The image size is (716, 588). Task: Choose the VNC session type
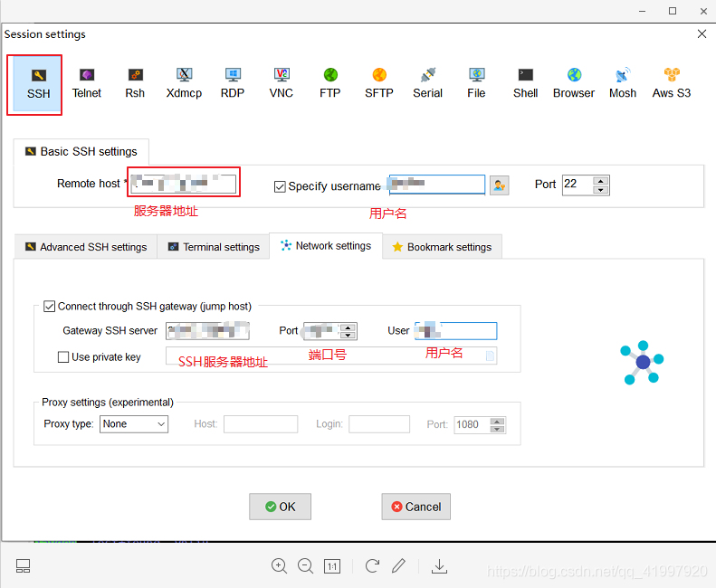coord(282,84)
